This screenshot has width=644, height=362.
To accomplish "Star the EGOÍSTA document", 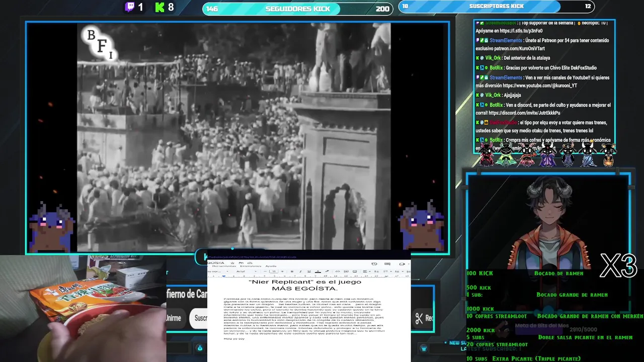I will pos(232,263).
